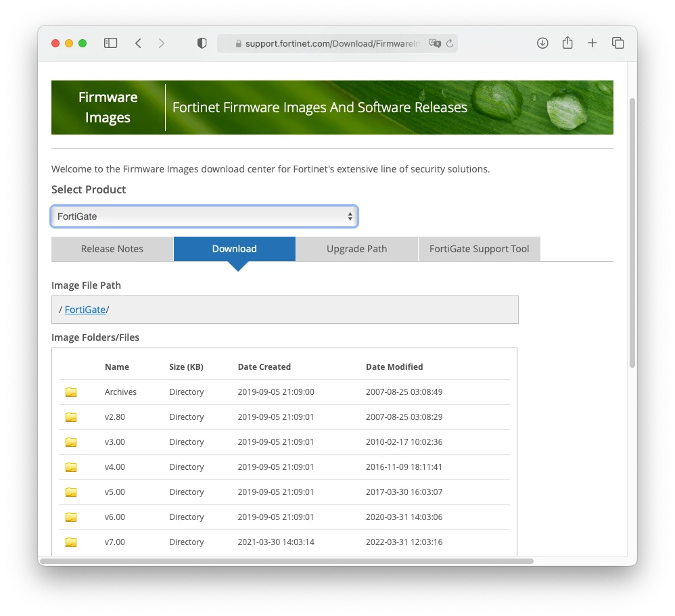Click the Name column header
Screen dimensions: 675x616
click(116, 366)
